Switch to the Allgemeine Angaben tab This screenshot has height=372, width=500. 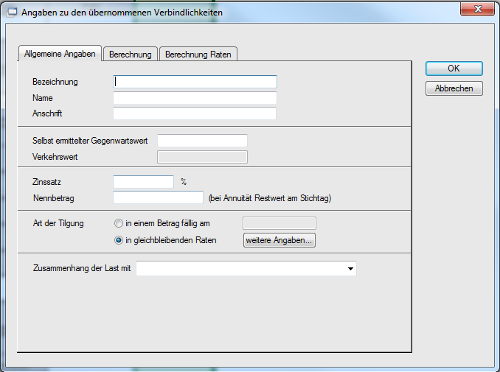[60, 54]
